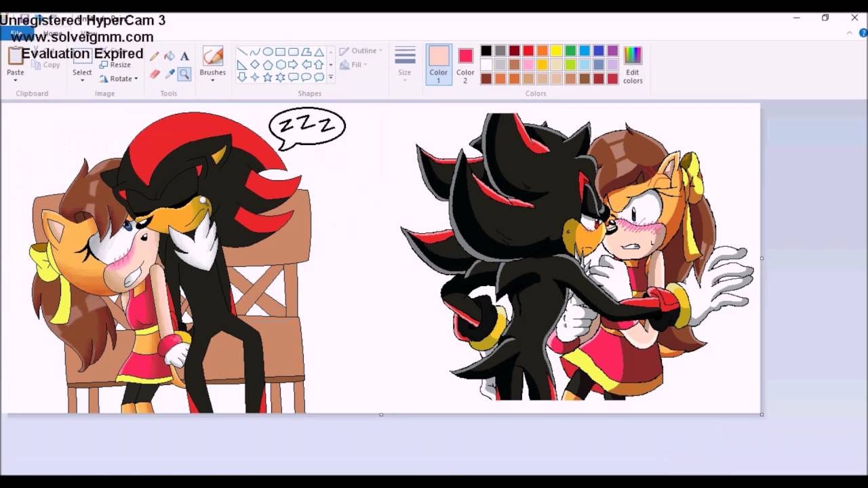Open the Size line thickness dropdown

pyautogui.click(x=405, y=64)
